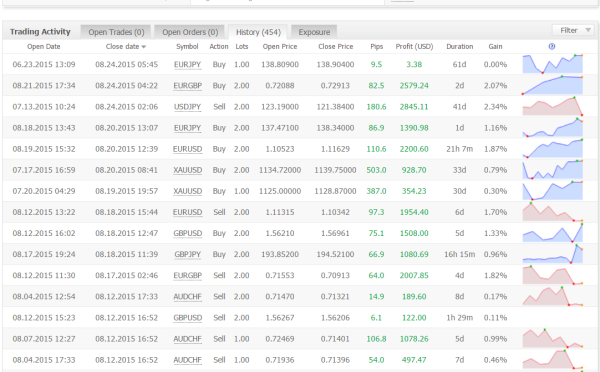Open the Filter dropdown

click(x=573, y=30)
